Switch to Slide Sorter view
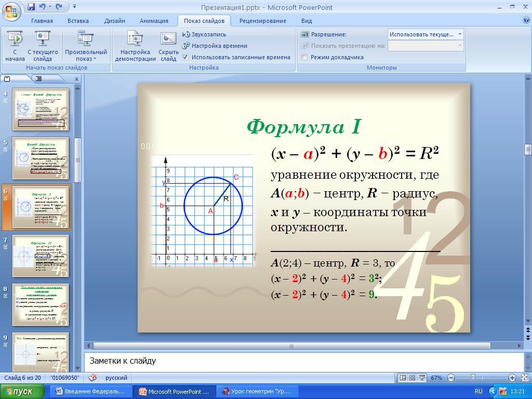This screenshot has height=399, width=532. tap(412, 378)
